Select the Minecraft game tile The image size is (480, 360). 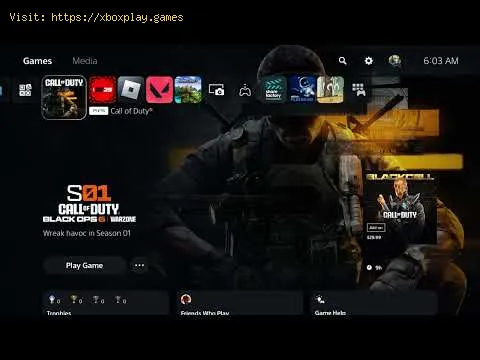[188, 90]
